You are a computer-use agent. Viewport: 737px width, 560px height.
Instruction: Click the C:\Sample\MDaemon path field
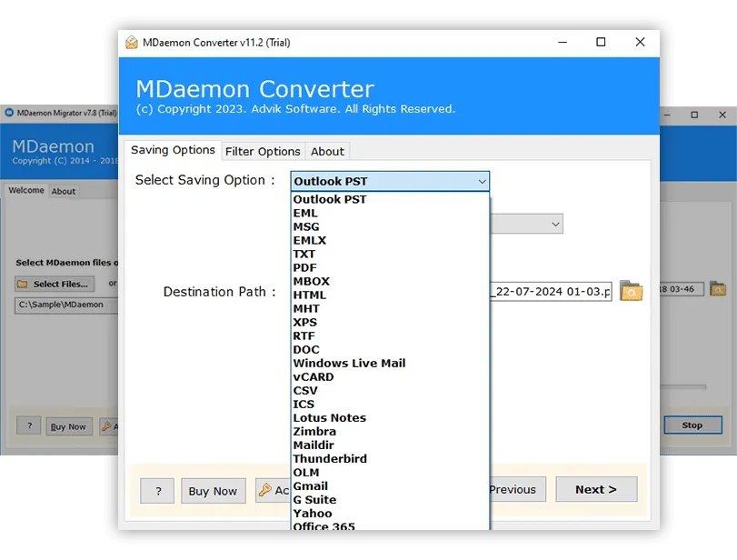point(66,305)
